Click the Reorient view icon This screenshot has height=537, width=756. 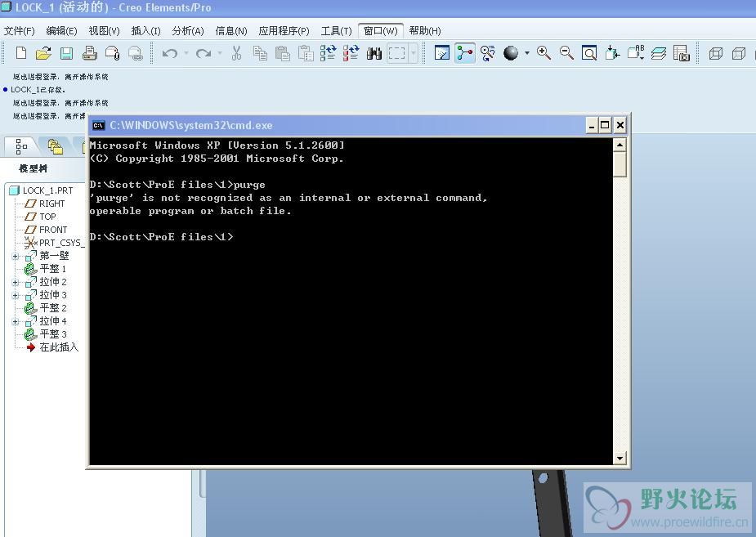[612, 52]
